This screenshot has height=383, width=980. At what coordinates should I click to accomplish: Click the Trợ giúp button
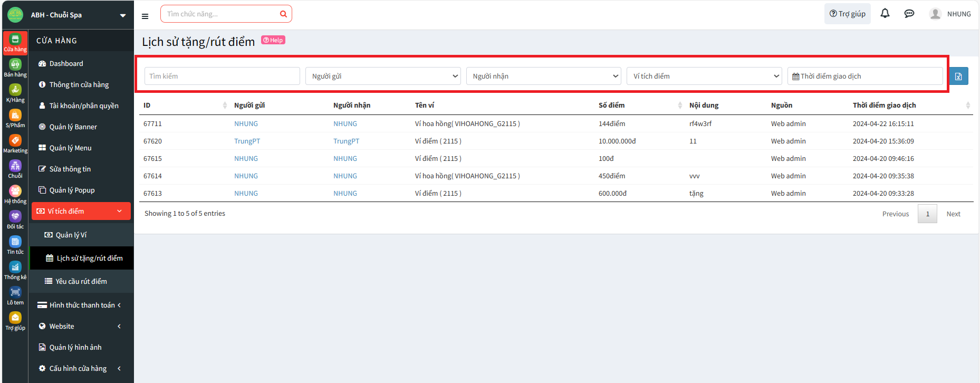pyautogui.click(x=847, y=14)
